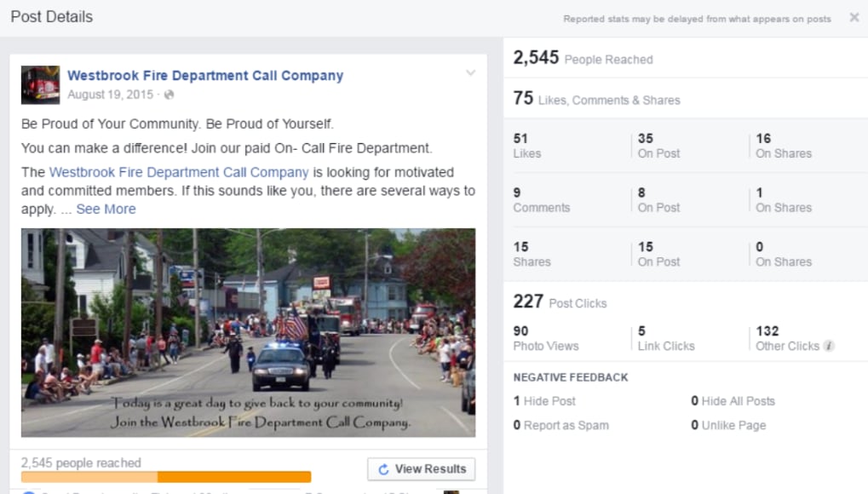The height and width of the screenshot is (494, 868).
Task: Click '8 On Post' comments value
Action: click(x=658, y=200)
